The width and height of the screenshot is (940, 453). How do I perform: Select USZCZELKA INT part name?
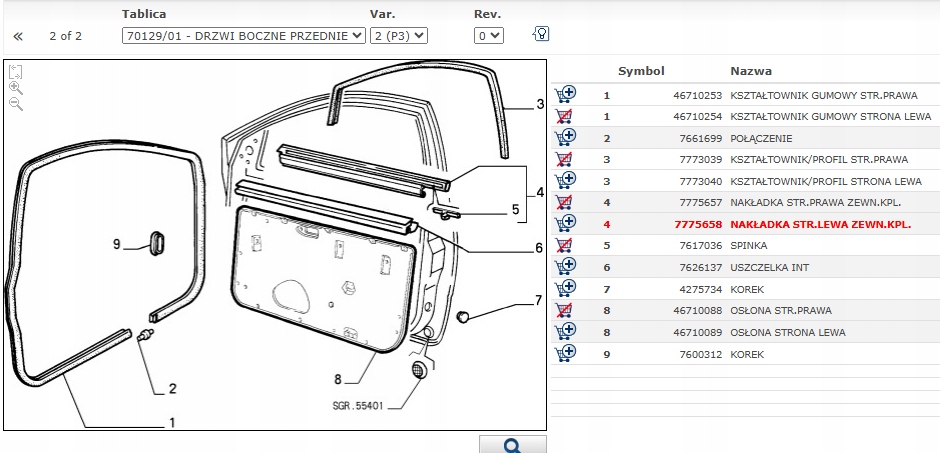click(769, 267)
